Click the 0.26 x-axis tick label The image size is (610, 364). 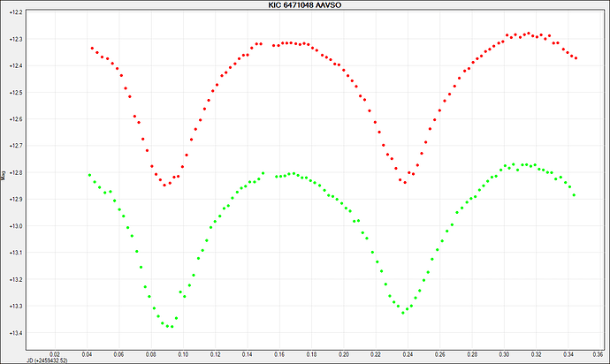[440, 354]
